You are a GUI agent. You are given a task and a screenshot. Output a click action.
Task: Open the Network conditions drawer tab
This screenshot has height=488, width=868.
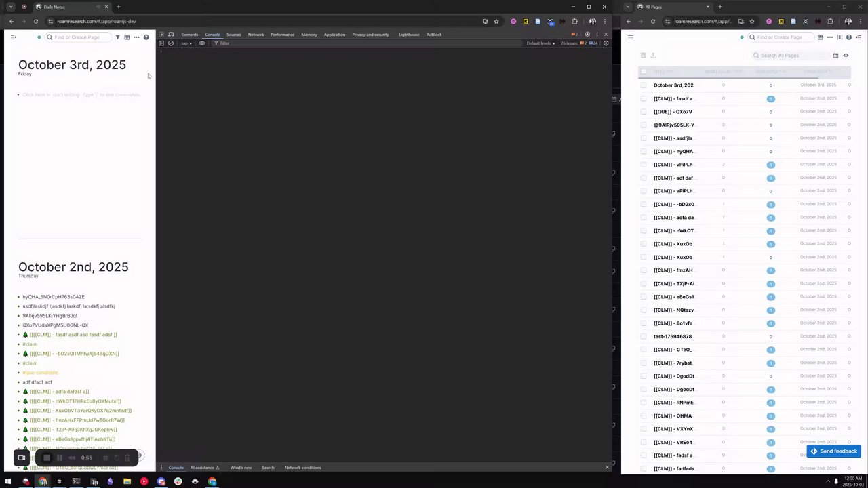pyautogui.click(x=302, y=468)
